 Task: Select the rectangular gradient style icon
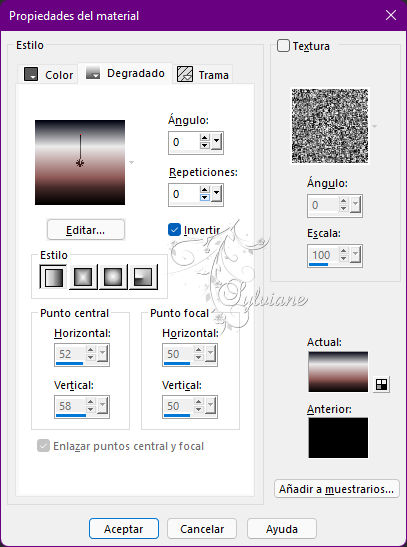tap(83, 277)
